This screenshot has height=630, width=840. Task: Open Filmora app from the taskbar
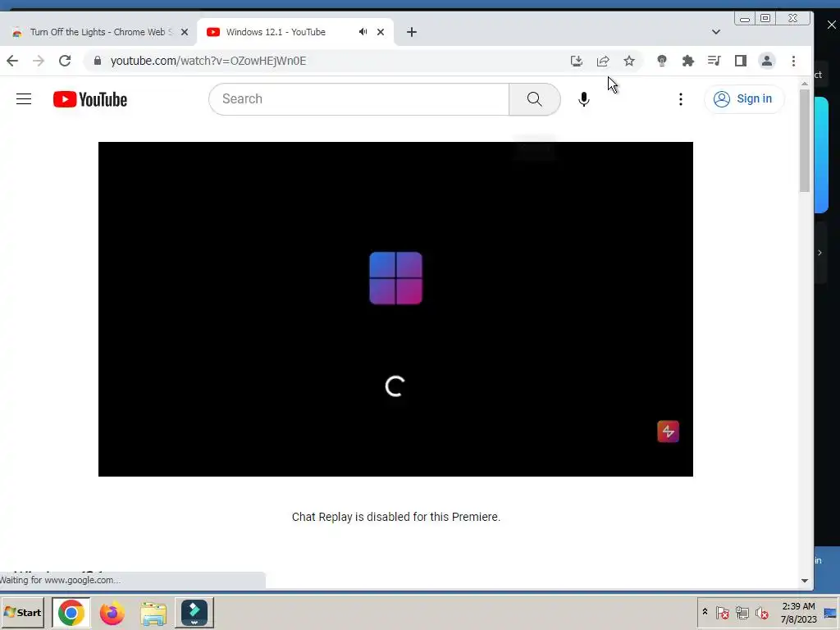(194, 612)
